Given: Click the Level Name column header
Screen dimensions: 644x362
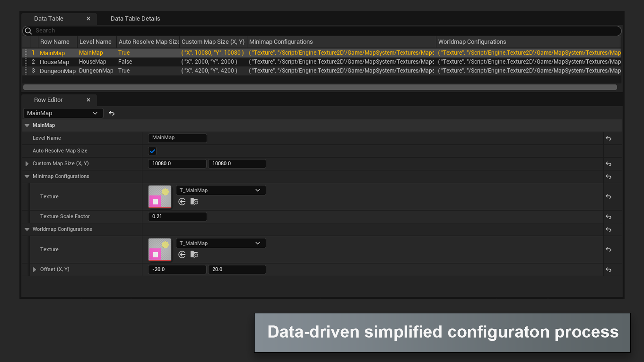Looking at the screenshot, I should coord(95,42).
